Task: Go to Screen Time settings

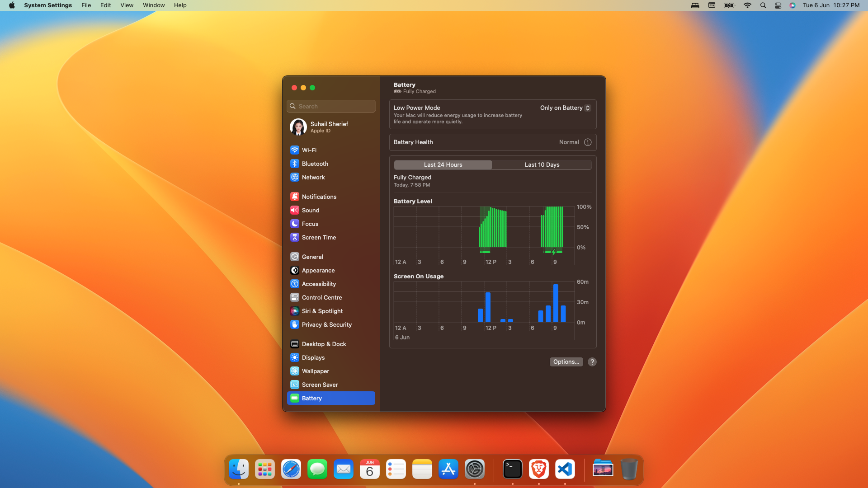Action: 319,237
